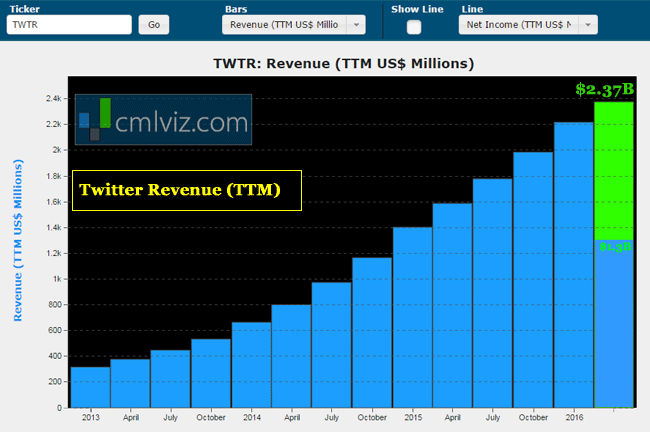Click the 2016 x-axis label
The image size is (650, 432).
pos(574,417)
